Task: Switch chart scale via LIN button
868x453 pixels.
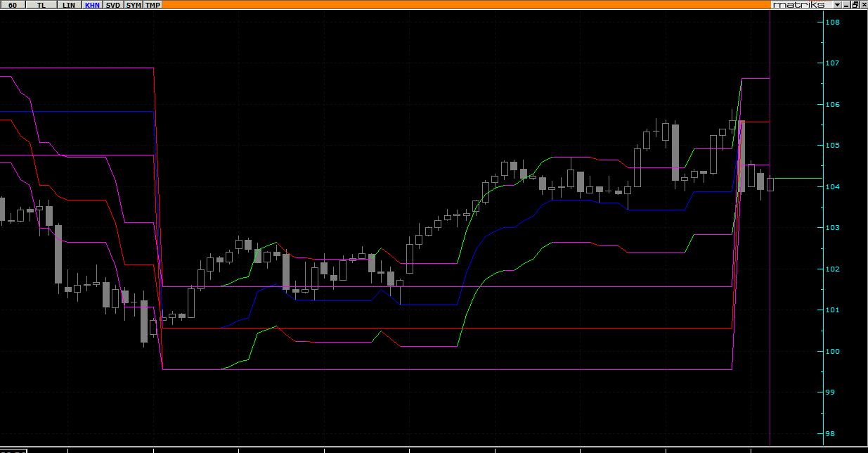Action: click(x=68, y=4)
